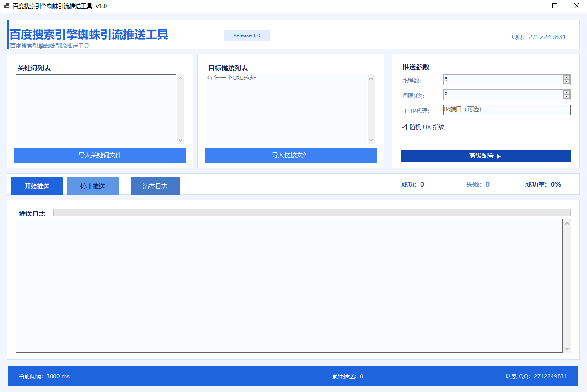
Task: Click the keyword list scrollbar up arrow
Action: pyautogui.click(x=180, y=78)
